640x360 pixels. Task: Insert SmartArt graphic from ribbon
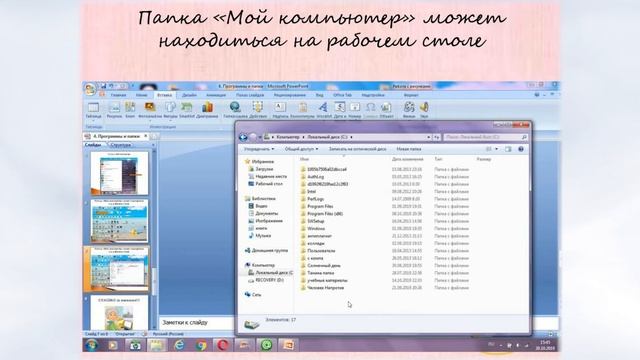pos(187,110)
